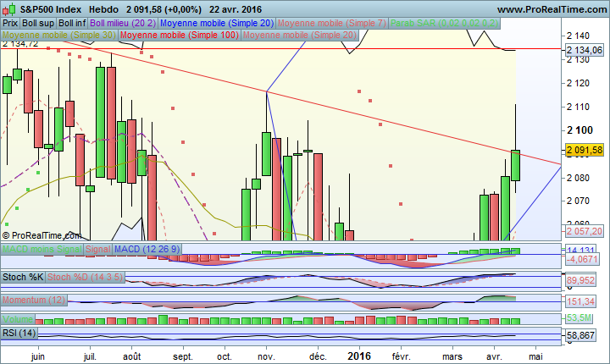Click the 89,952 stochastic value tag

[x=581, y=280]
